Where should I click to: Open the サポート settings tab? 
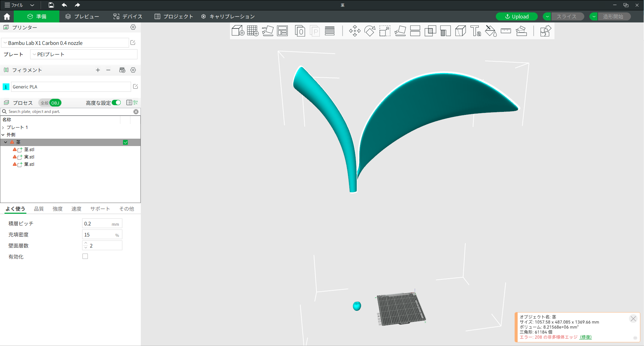(x=100, y=209)
